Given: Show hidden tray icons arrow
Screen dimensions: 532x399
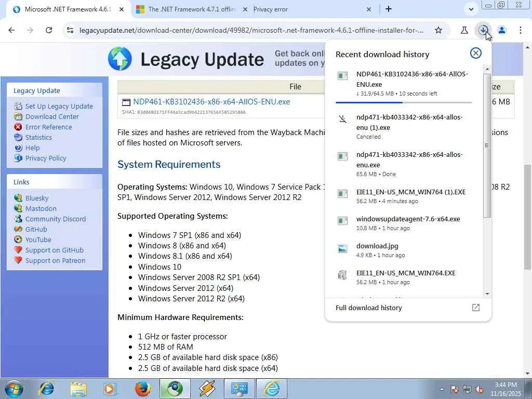Looking at the screenshot, I should pos(442,390).
